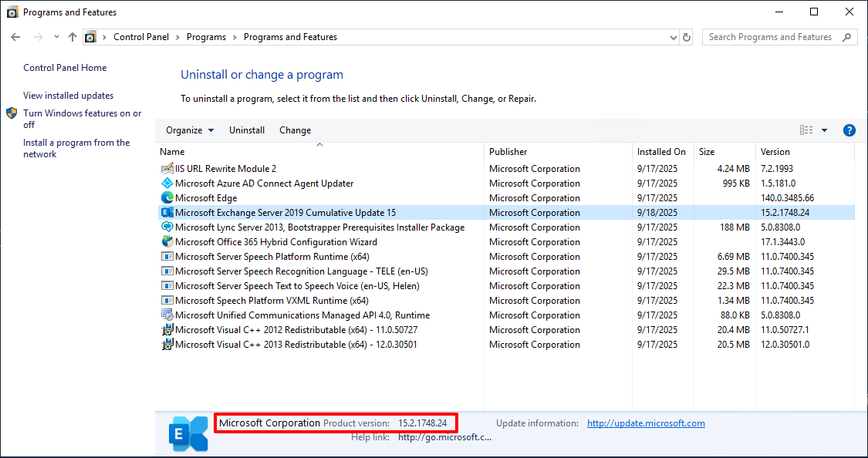Click Uninstall in the command bar
The width and height of the screenshot is (868, 458).
[x=247, y=130]
